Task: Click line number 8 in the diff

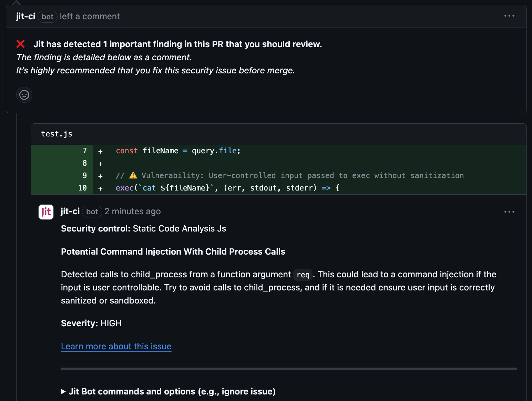Action: point(85,163)
